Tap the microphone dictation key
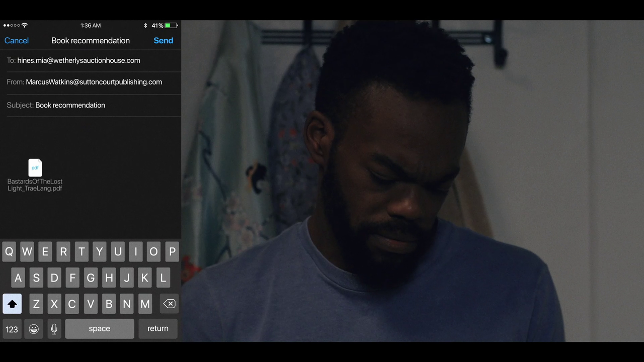The height and width of the screenshot is (362, 644). tap(54, 329)
